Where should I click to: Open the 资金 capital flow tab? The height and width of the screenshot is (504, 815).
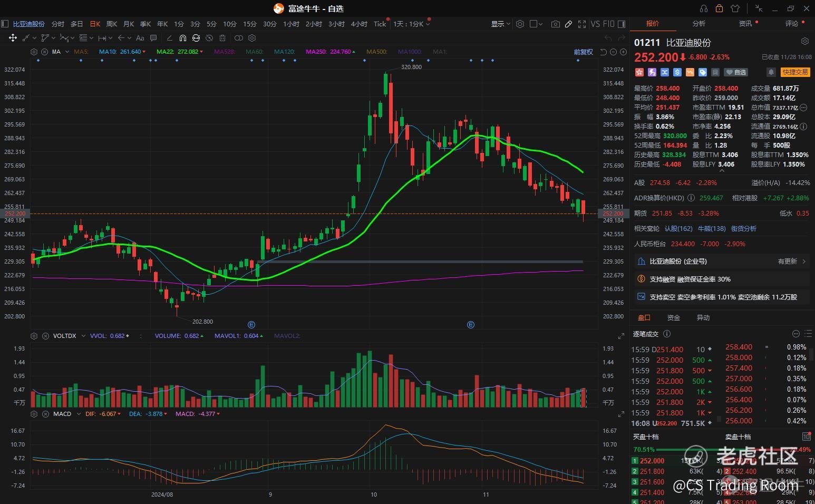click(673, 317)
